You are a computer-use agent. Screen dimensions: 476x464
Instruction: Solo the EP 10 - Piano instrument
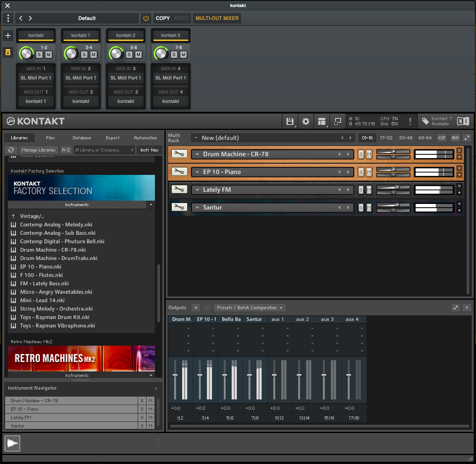click(361, 172)
